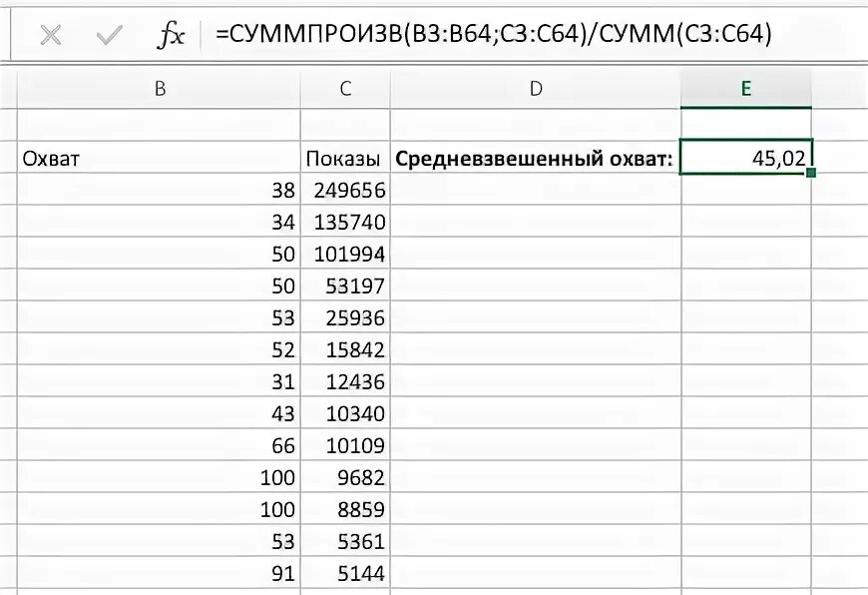
Task: Select the cell containing value 249656
Action: pyautogui.click(x=344, y=190)
